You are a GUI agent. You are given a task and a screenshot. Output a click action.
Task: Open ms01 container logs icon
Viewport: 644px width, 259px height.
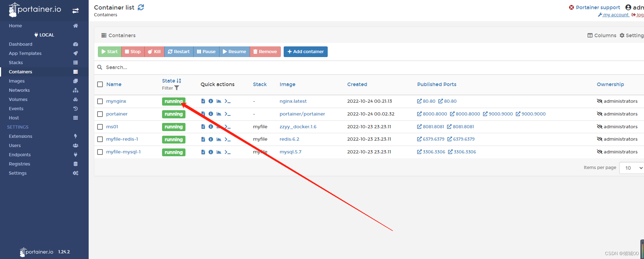pyautogui.click(x=203, y=127)
